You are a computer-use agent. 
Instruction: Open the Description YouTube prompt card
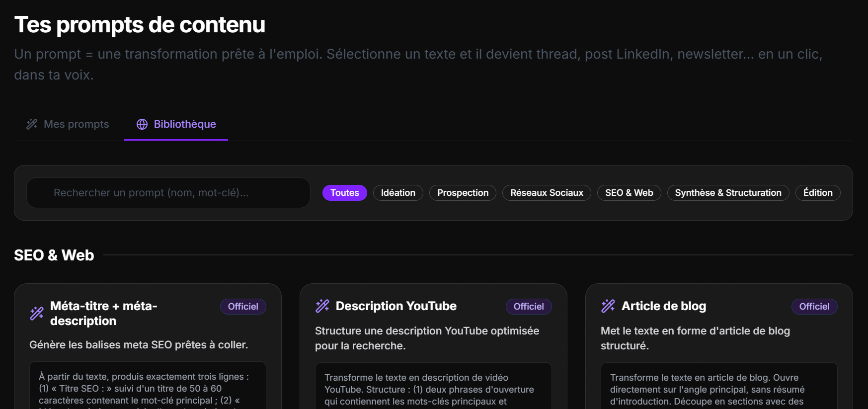pos(433,346)
